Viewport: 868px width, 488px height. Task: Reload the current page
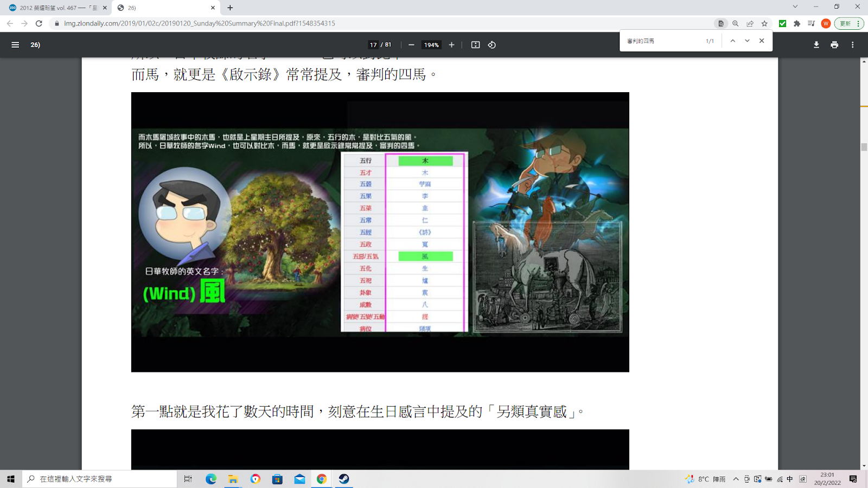point(39,23)
